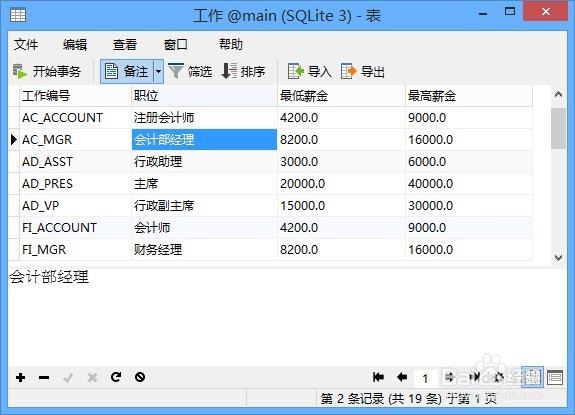Select the 注册会计师 cell
This screenshot has height=415, width=575.
204,118
